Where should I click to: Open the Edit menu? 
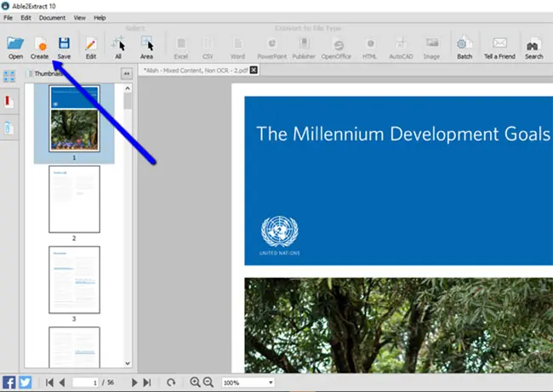tap(26, 18)
